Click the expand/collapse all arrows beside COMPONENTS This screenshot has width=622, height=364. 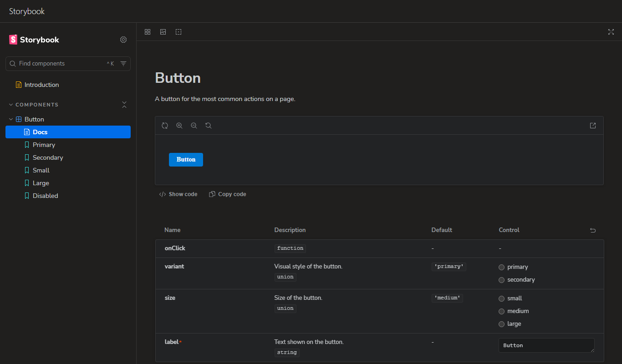click(124, 105)
